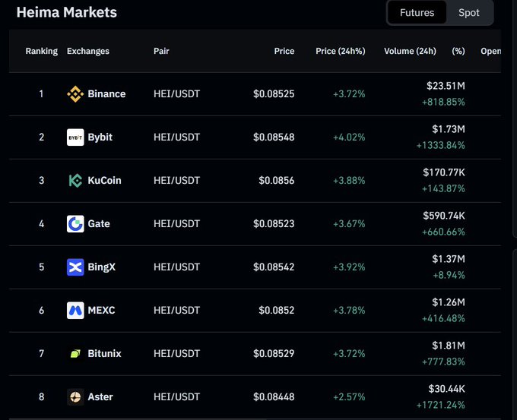Image resolution: width=517 pixels, height=420 pixels.
Task: Sort by Price (24h%) column header
Action: 341,51
